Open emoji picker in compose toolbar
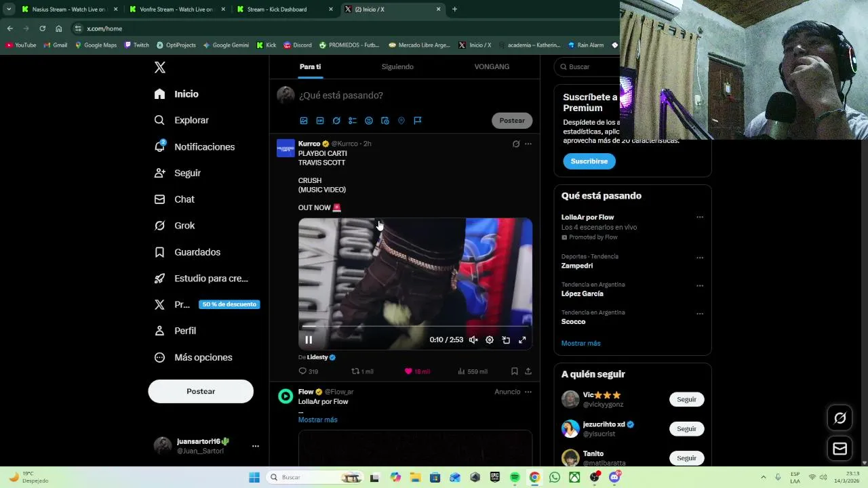Viewport: 868px width, 488px height. tap(369, 121)
